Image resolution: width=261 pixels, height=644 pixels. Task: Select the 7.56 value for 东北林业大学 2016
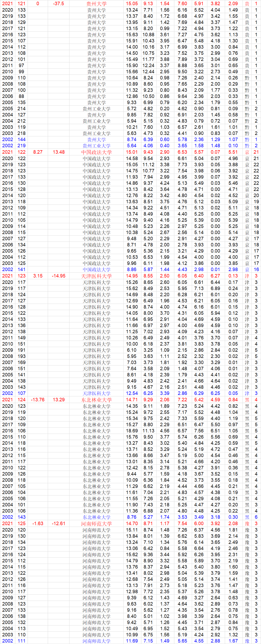click(199, 430)
